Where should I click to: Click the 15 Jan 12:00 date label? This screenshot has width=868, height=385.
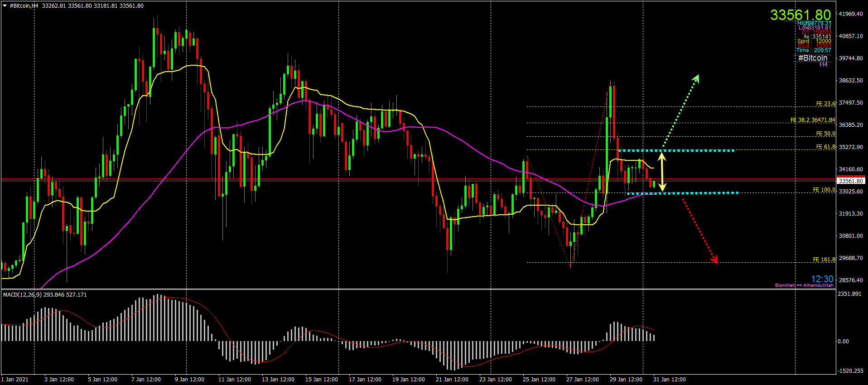click(322, 380)
